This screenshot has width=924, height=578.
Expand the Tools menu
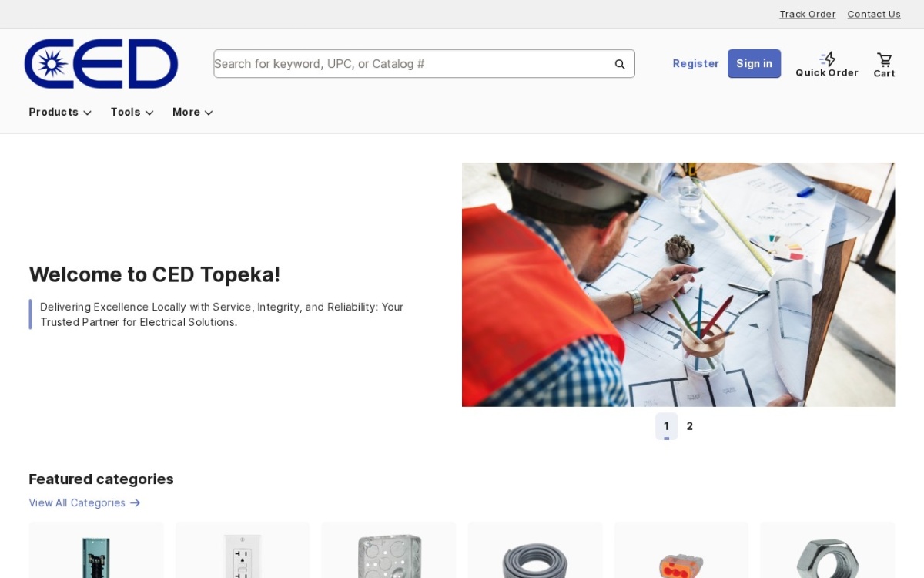pos(132,113)
